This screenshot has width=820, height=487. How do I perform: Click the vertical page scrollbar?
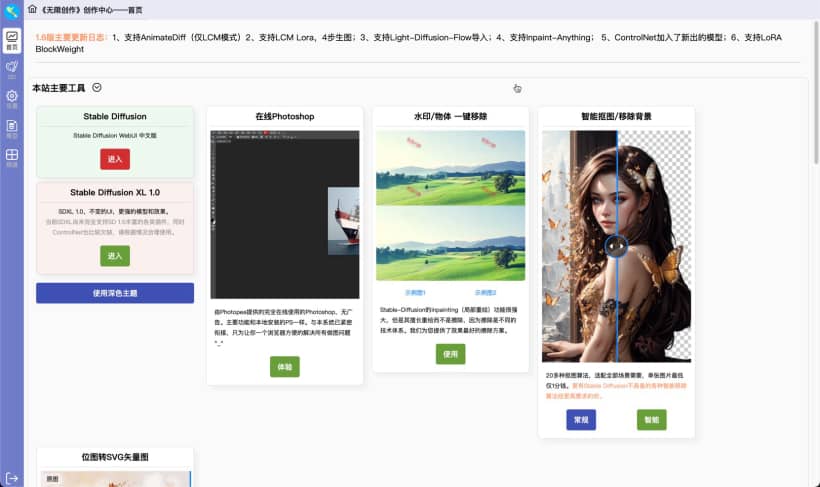pos(816,93)
